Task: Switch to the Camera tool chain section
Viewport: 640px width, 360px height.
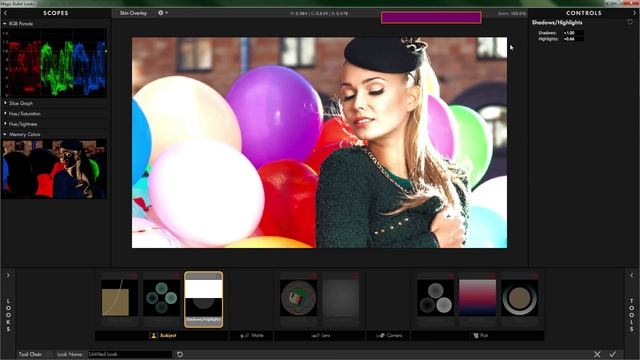Action: tap(389, 336)
